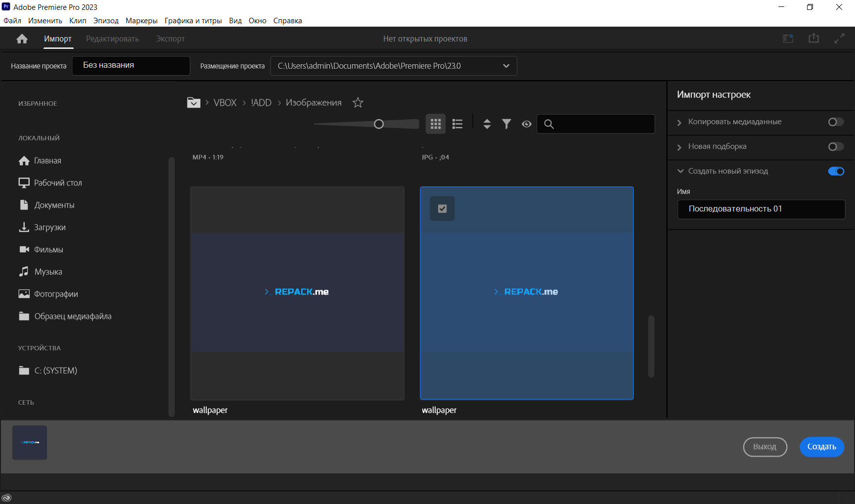Expand Новая подборка section
This screenshot has height=504, width=855.
pos(679,147)
